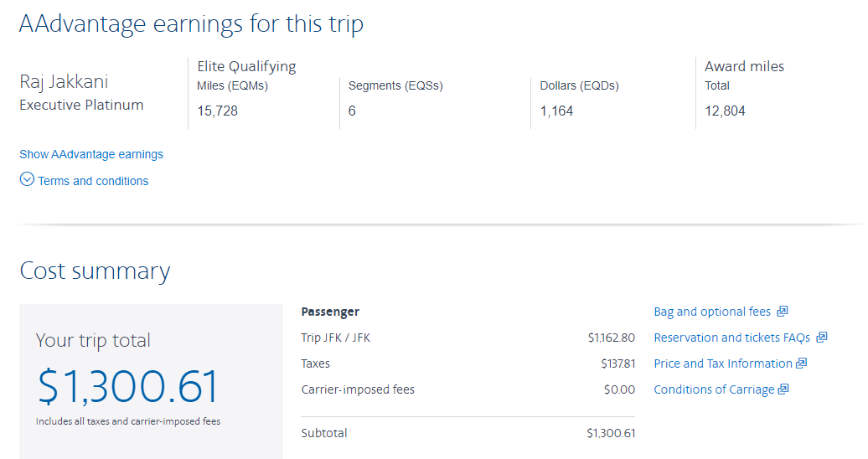This screenshot has height=459, width=868.
Task: Click the Trip JFK / JFK fare row
Action: [468, 338]
